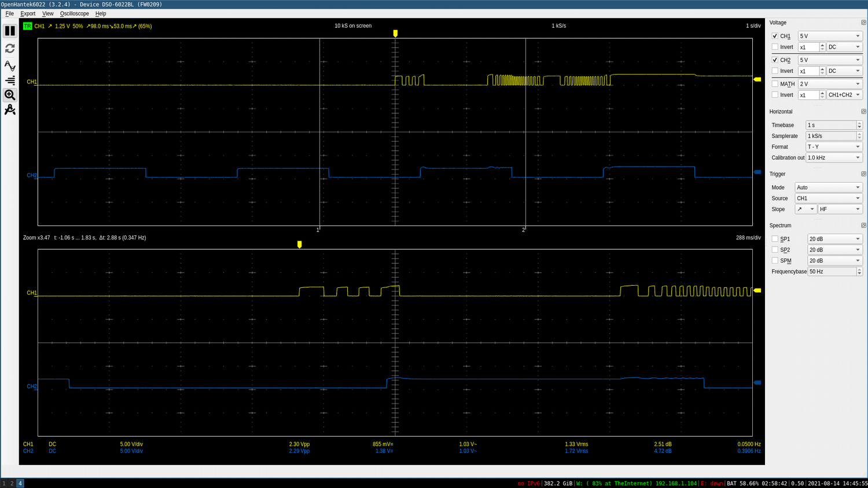
Task: Open the CH2 5 V voltage dropdown
Action: click(x=830, y=60)
